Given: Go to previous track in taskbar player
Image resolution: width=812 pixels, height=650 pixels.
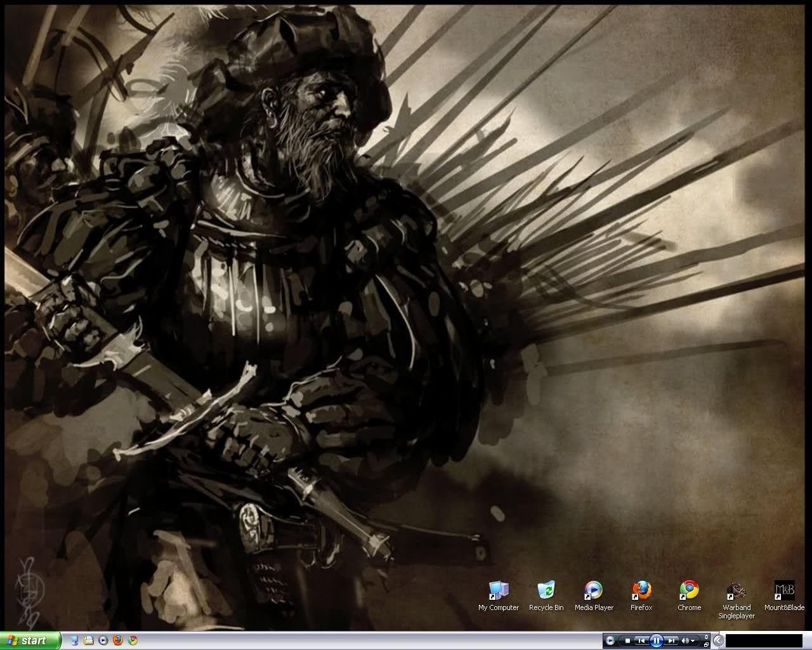Looking at the screenshot, I should [x=641, y=640].
